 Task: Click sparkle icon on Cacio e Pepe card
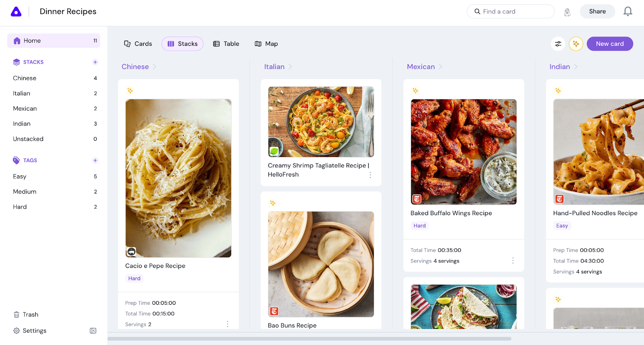pyautogui.click(x=130, y=91)
